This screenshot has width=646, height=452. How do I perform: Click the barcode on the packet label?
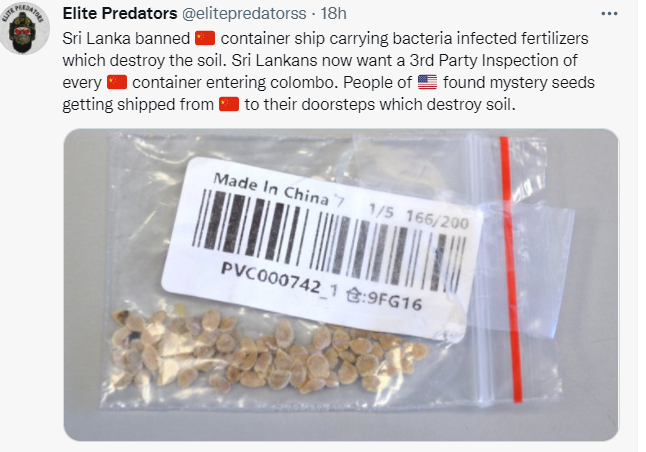point(328,239)
